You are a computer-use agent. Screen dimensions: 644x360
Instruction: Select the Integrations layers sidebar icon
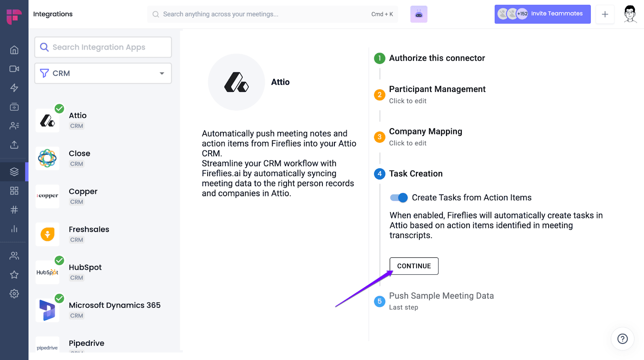[14, 172]
